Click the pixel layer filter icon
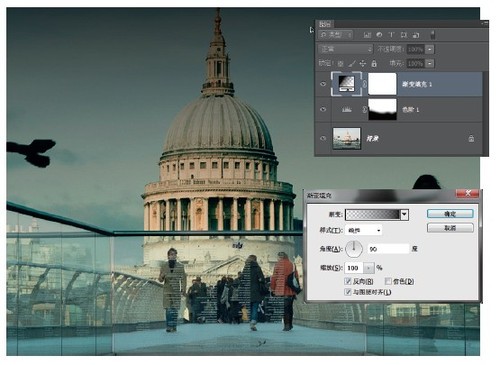 pyautogui.click(x=367, y=35)
